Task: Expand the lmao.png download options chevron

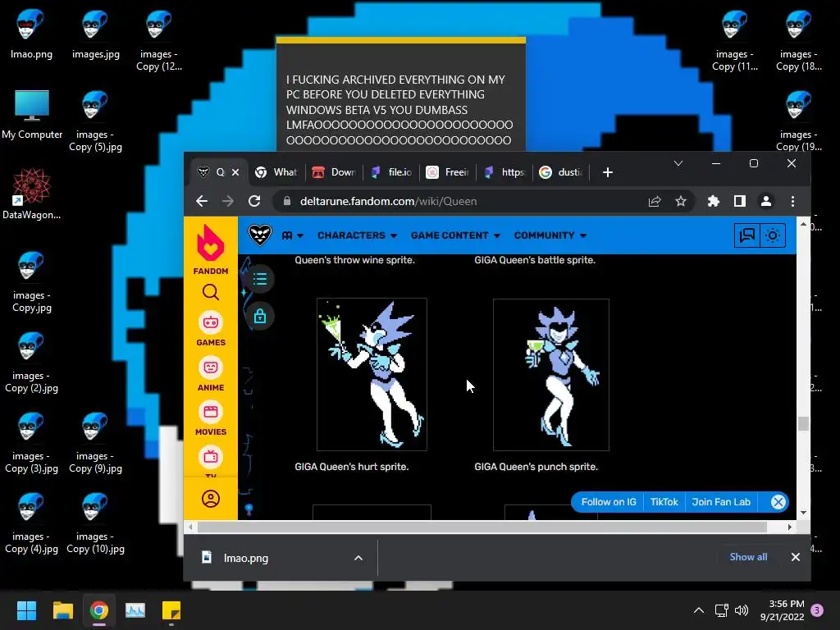Action: tap(358, 558)
